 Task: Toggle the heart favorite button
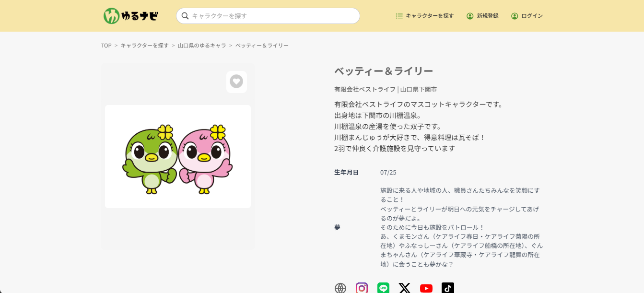236,82
